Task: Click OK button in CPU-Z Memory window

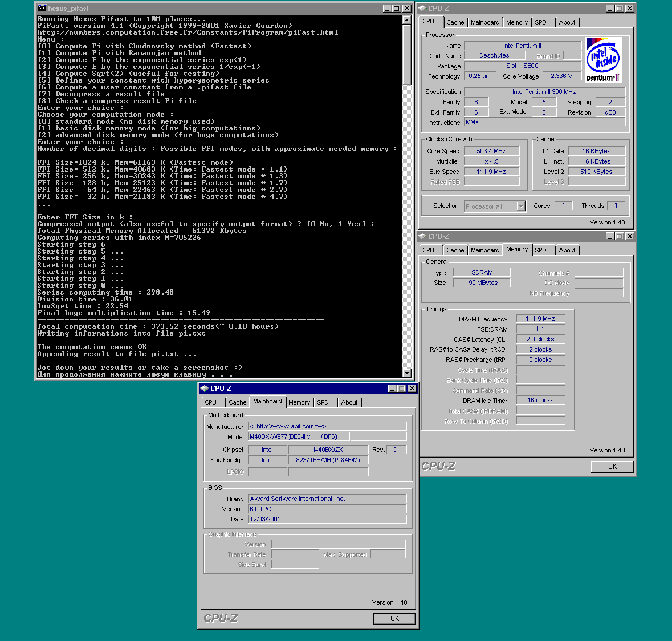Action: pyautogui.click(x=612, y=467)
